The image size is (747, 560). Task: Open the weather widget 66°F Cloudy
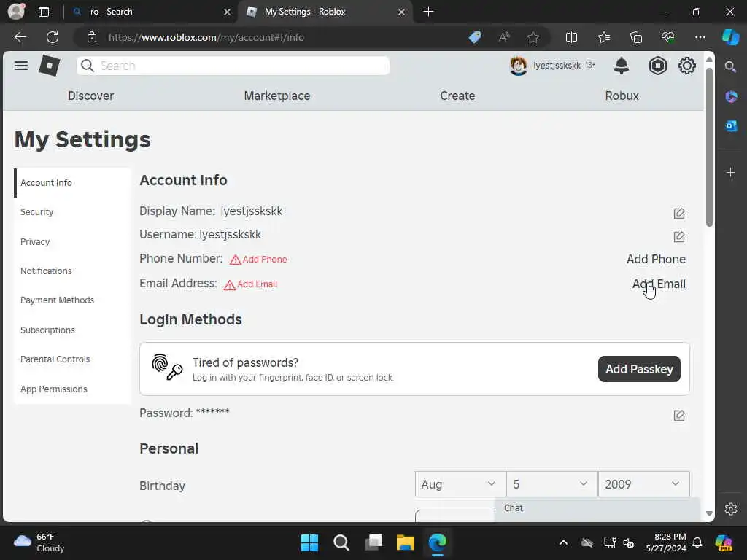pyautogui.click(x=39, y=542)
